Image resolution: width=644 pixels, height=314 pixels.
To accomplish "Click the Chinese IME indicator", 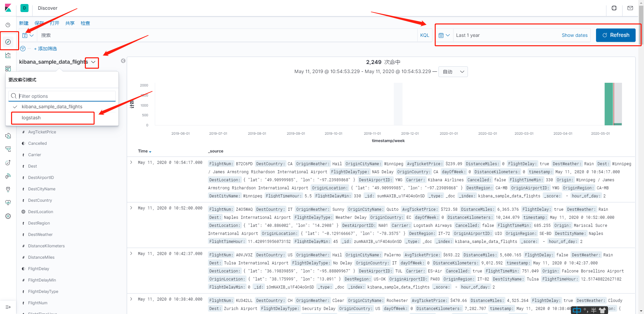I will tap(577, 310).
